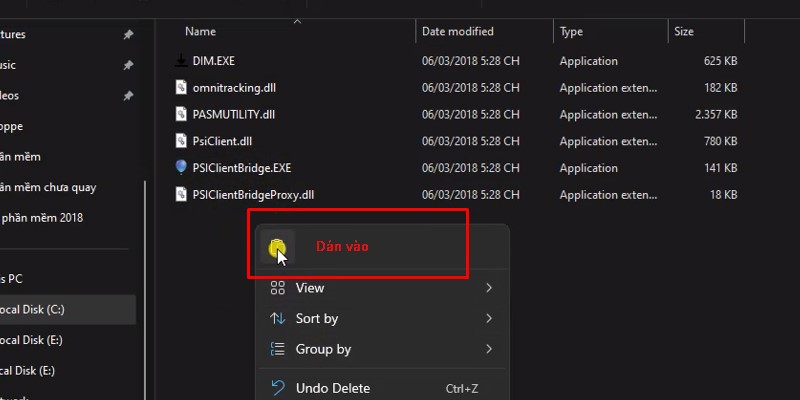Click the Paste icon in context menu
800x400 pixels.
pyautogui.click(x=277, y=246)
